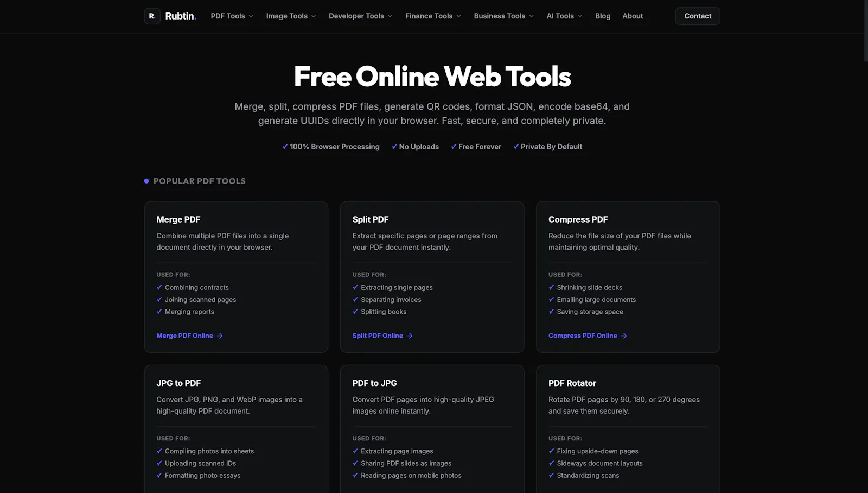Open the Split PDF Online link

[x=382, y=336]
